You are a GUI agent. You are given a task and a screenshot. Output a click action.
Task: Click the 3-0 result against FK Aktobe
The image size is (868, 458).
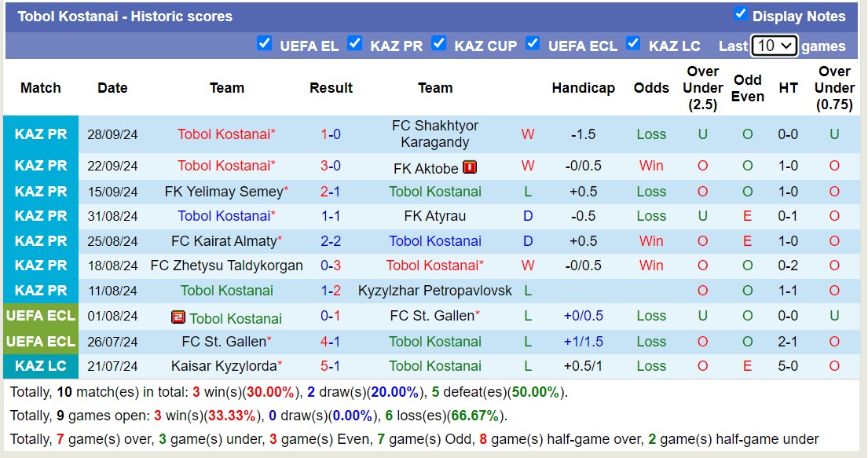click(x=331, y=166)
